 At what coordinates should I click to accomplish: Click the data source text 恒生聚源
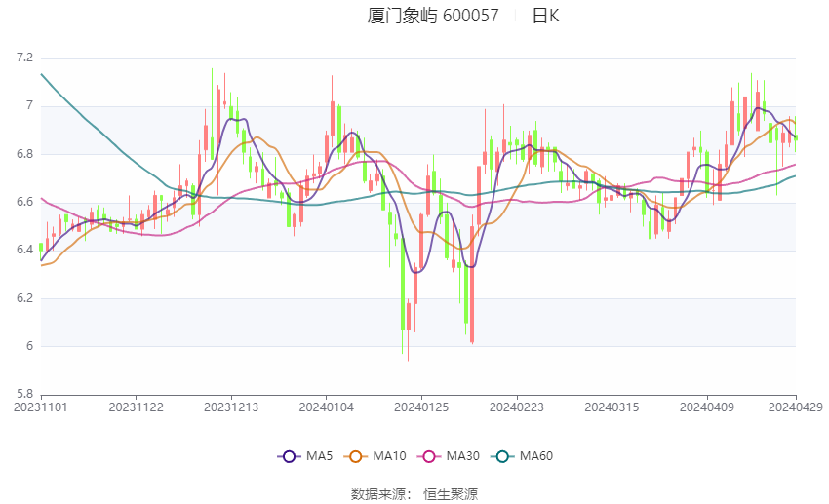(451, 494)
